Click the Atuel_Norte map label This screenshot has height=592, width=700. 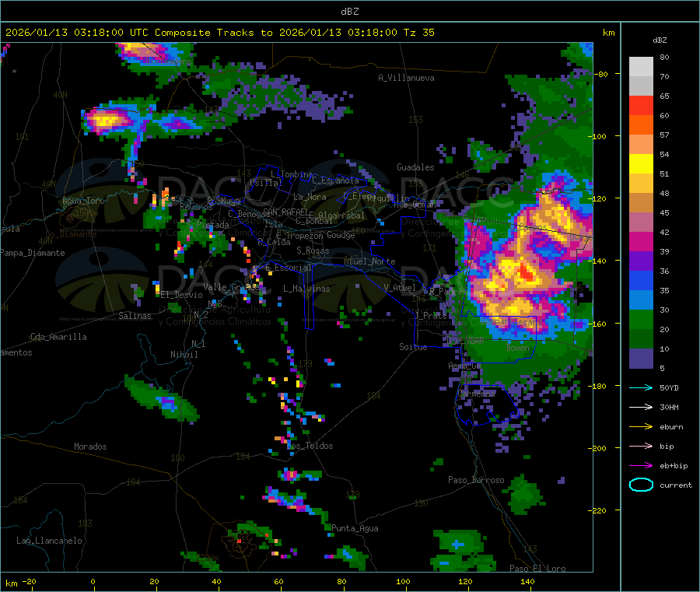[369, 261]
